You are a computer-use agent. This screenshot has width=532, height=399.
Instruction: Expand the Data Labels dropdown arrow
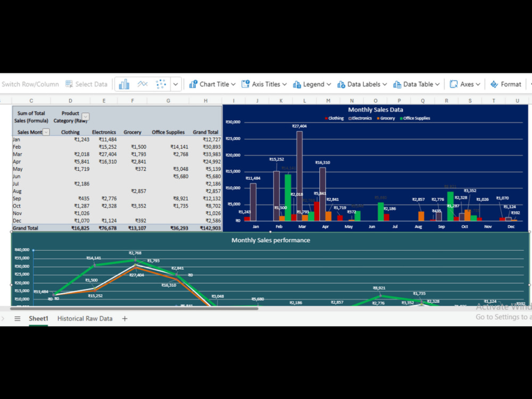click(385, 84)
